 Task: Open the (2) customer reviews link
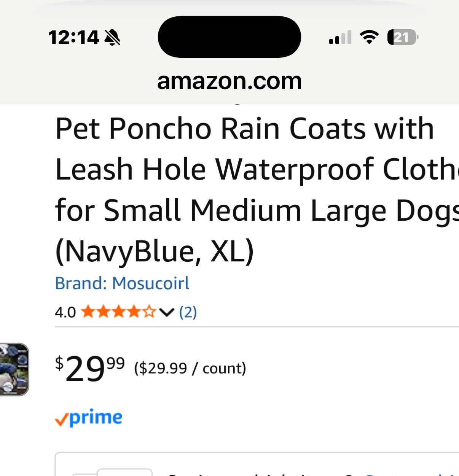[188, 312]
